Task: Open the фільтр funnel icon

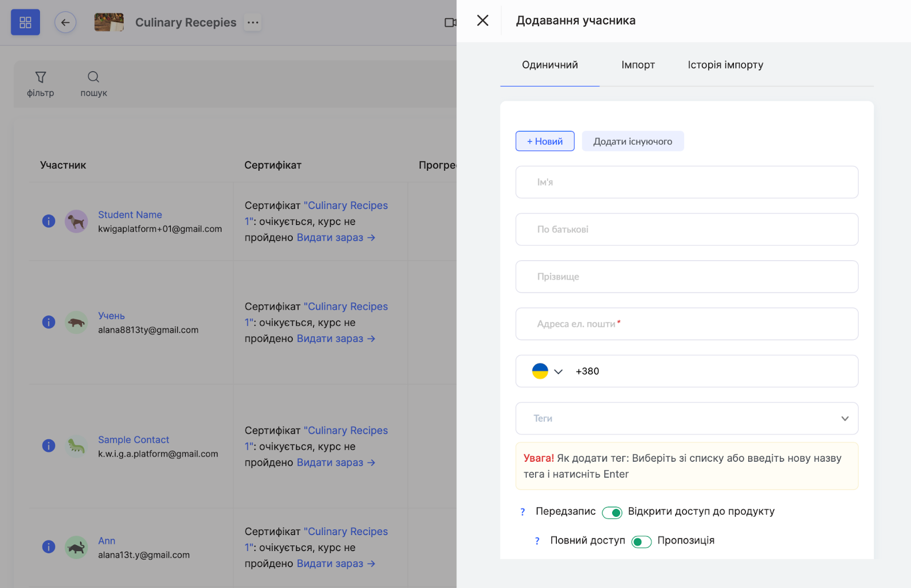Action: (40, 77)
